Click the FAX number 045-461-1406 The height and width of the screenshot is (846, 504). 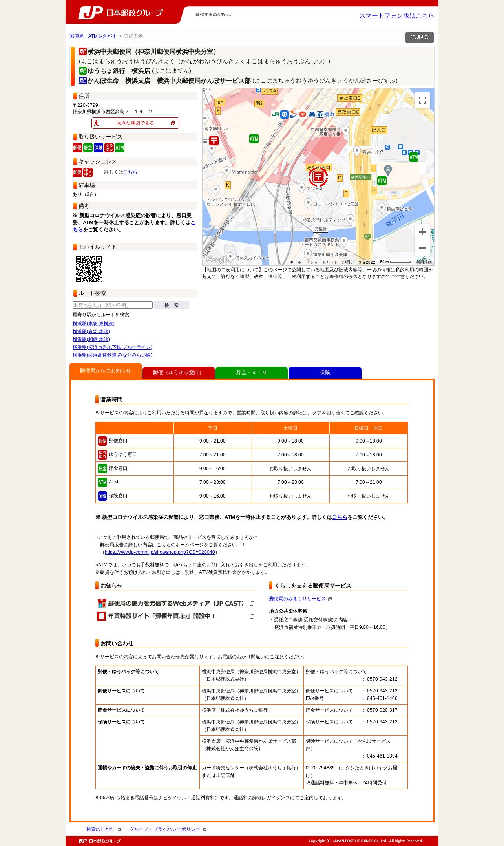coord(382,698)
